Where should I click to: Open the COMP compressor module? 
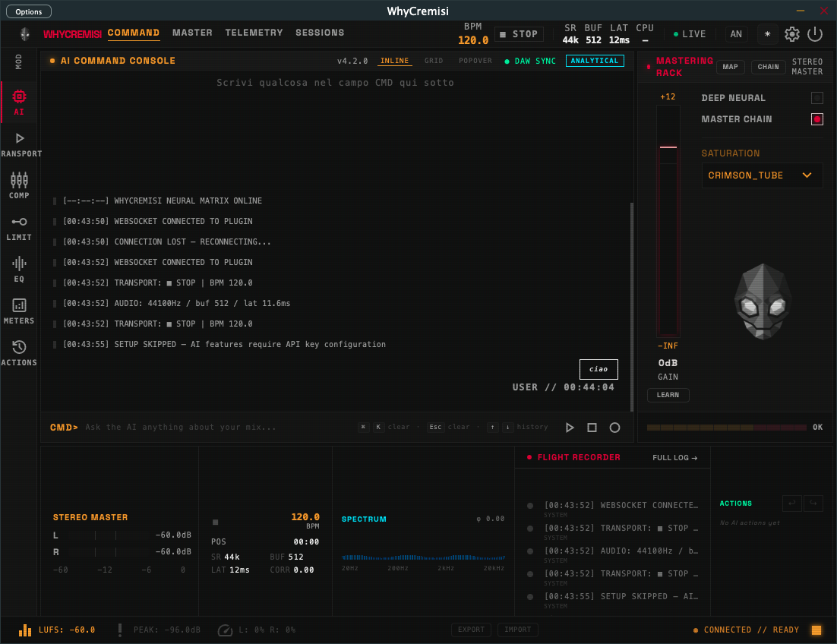coord(19,186)
